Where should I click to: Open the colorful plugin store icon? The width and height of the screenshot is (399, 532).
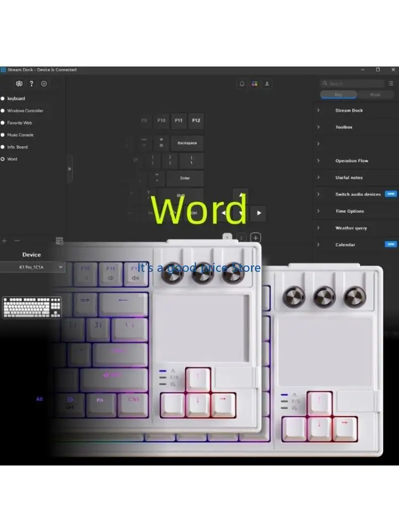pyautogui.click(x=254, y=84)
